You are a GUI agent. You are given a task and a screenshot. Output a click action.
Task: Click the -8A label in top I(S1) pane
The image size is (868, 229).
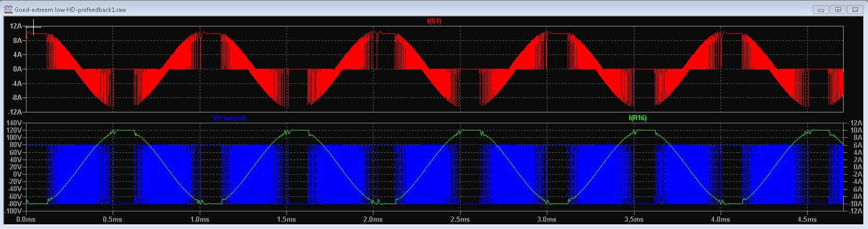pyautogui.click(x=17, y=97)
